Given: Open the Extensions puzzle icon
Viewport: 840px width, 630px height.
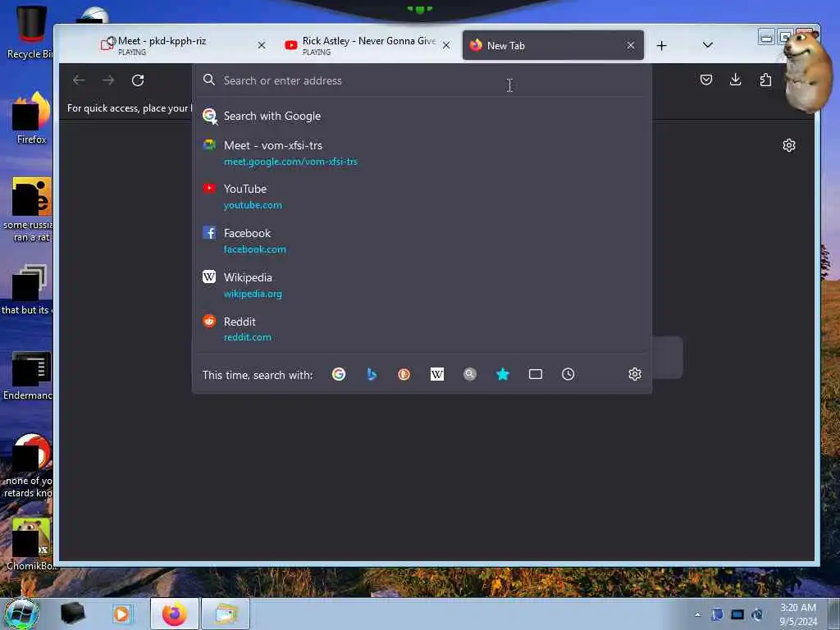Looking at the screenshot, I should click(x=765, y=80).
